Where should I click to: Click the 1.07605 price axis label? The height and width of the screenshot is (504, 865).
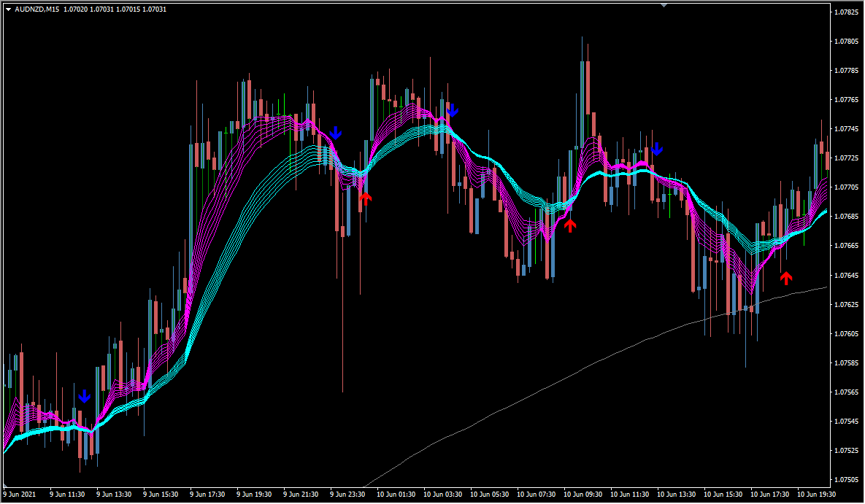(x=847, y=333)
